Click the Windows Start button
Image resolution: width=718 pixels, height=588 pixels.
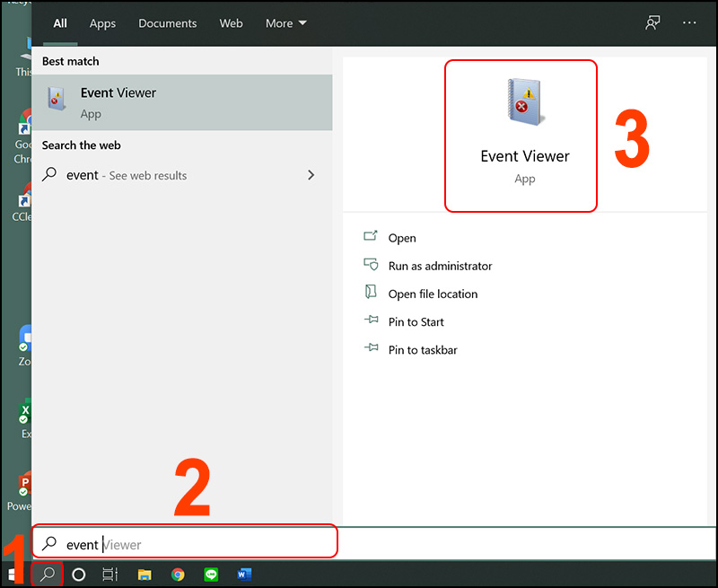(14, 575)
